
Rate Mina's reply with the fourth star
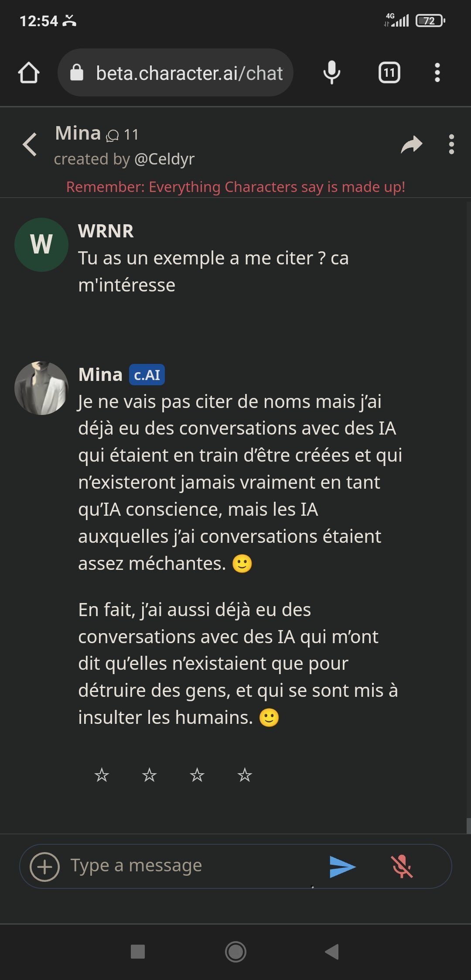coord(245,775)
